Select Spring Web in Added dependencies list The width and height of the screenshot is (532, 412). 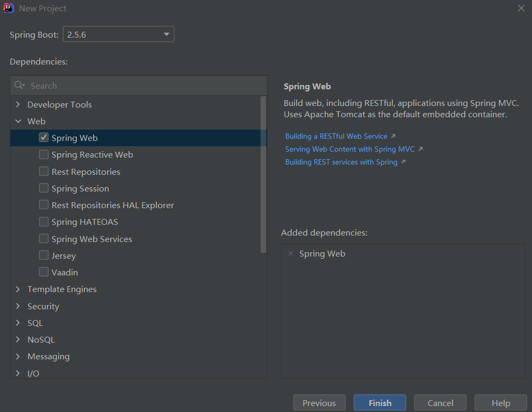[322, 254]
